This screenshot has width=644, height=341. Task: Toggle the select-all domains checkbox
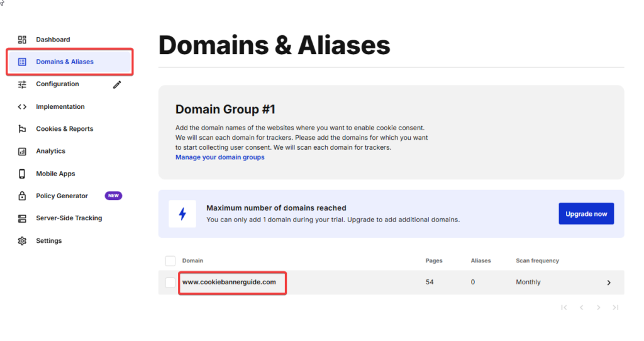click(170, 261)
